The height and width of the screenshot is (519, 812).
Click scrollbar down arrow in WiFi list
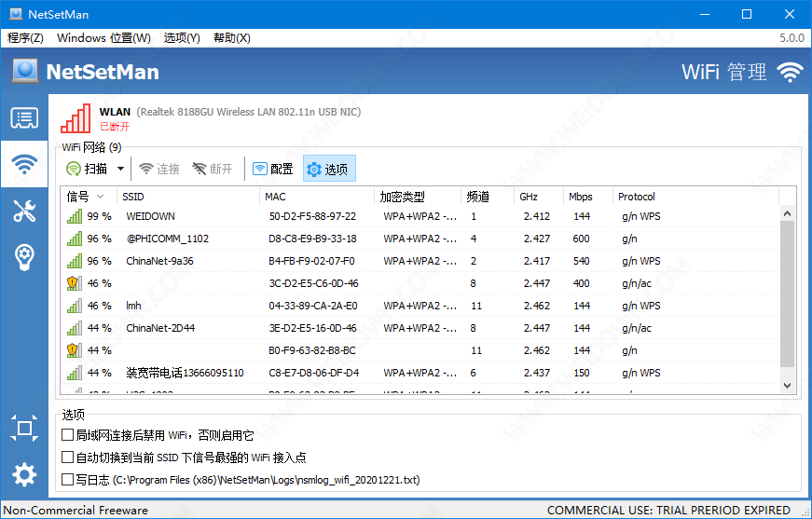787,386
